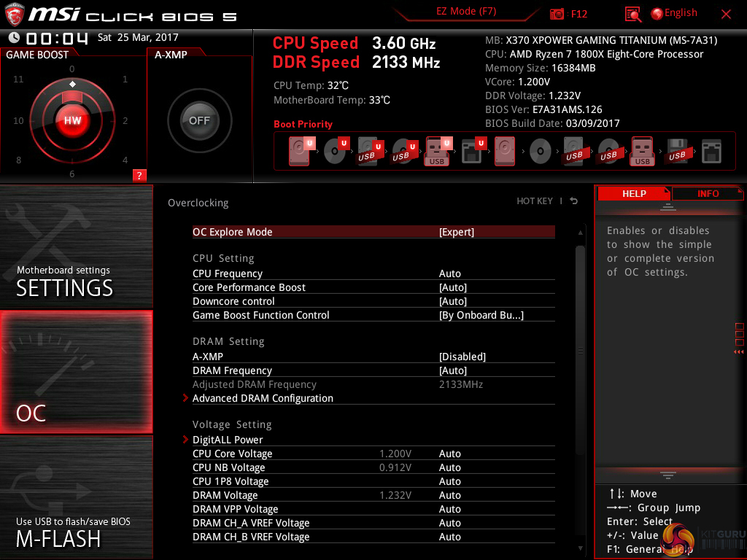This screenshot has height=560, width=747.
Task: Select the UEFI USB hard disk boot icon
Action: [x=370, y=151]
